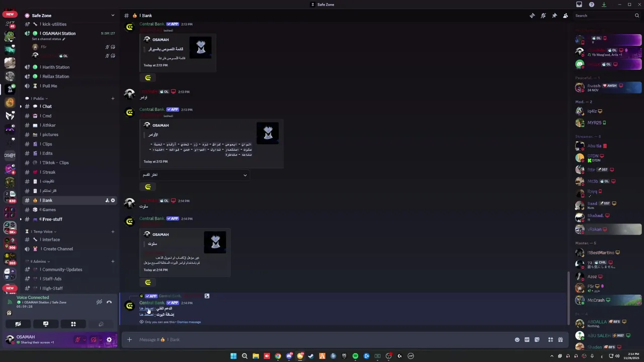Image resolution: width=644 pixels, height=362 pixels.
Task: Click the Windows Start button
Action: coord(233,356)
